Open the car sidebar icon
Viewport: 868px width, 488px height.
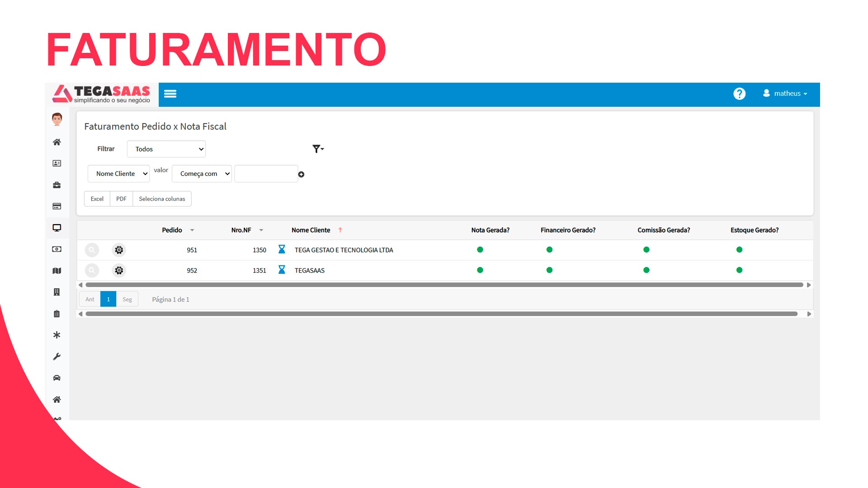(x=57, y=378)
